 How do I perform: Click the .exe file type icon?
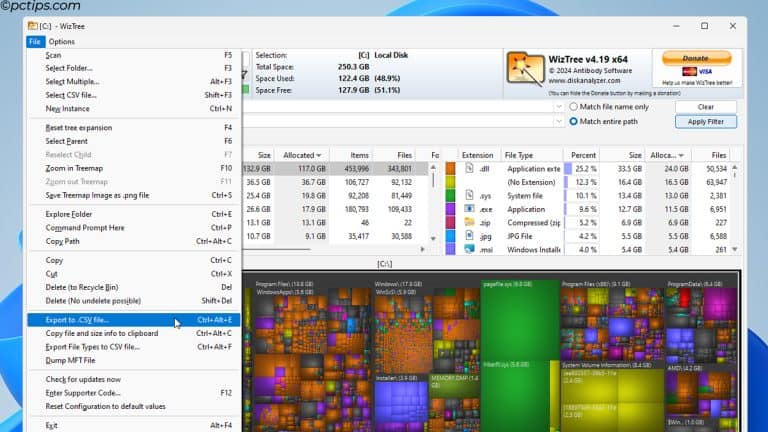[x=469, y=209]
